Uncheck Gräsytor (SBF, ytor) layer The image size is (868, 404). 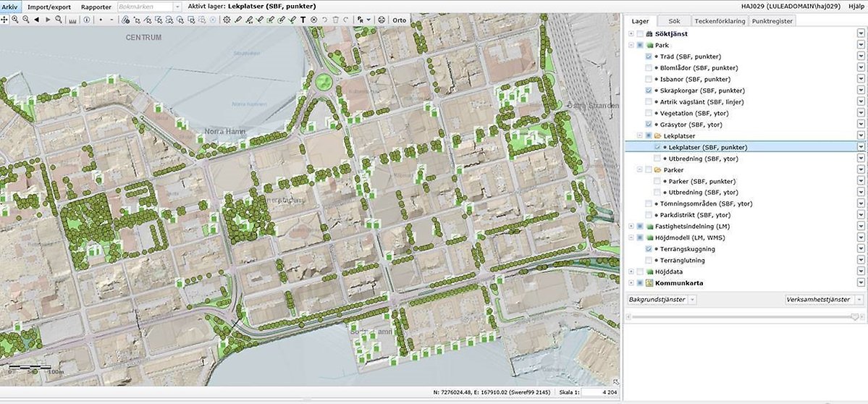(648, 125)
